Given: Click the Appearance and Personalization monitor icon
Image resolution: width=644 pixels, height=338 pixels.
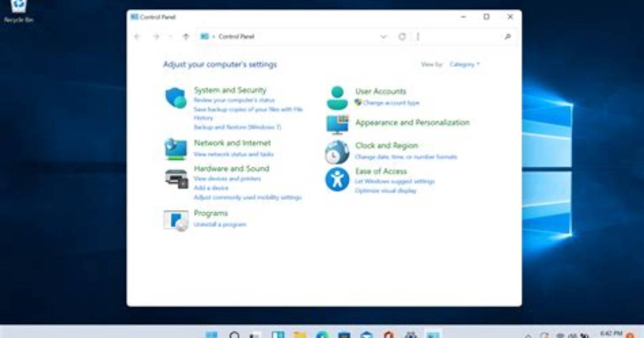Looking at the screenshot, I should tap(337, 124).
